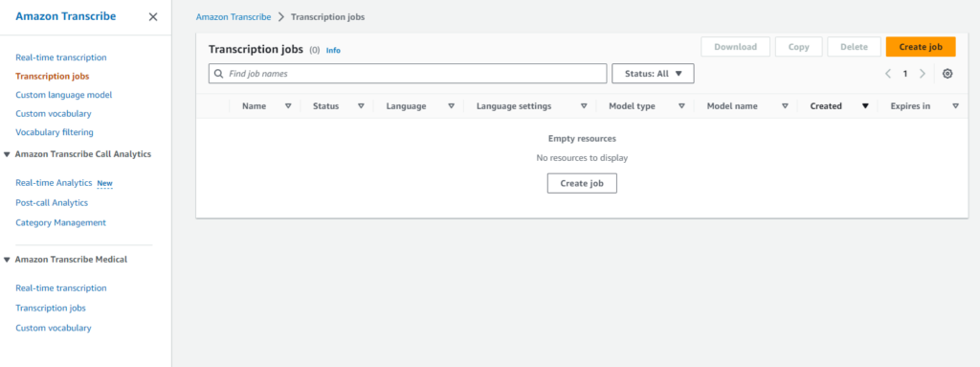Click the Model name column header
980x367 pixels.
(732, 106)
